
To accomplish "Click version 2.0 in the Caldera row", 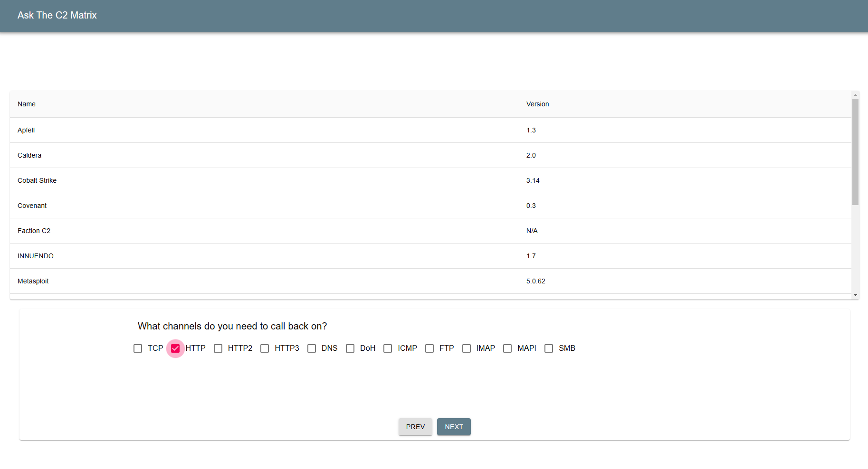I will [x=531, y=155].
